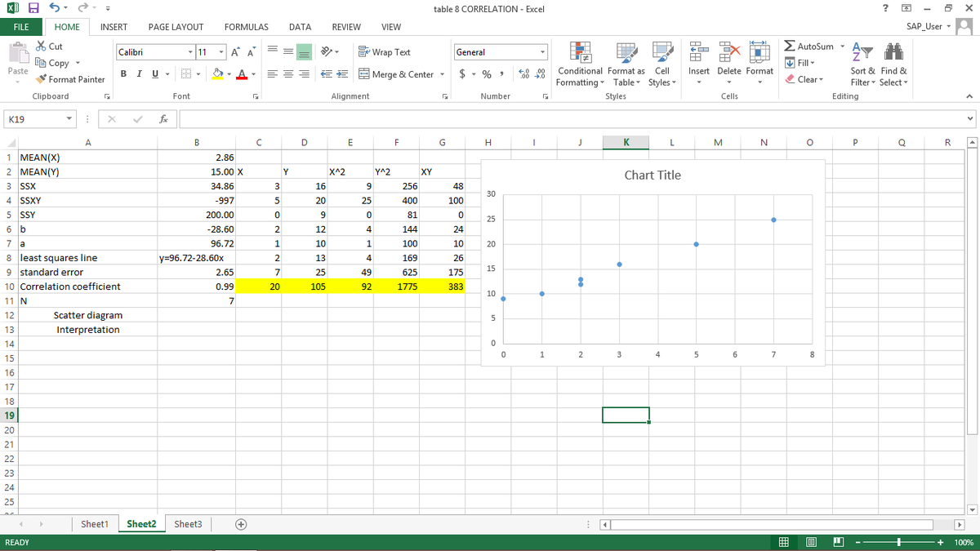Add a new sheet with plus icon

tap(242, 524)
